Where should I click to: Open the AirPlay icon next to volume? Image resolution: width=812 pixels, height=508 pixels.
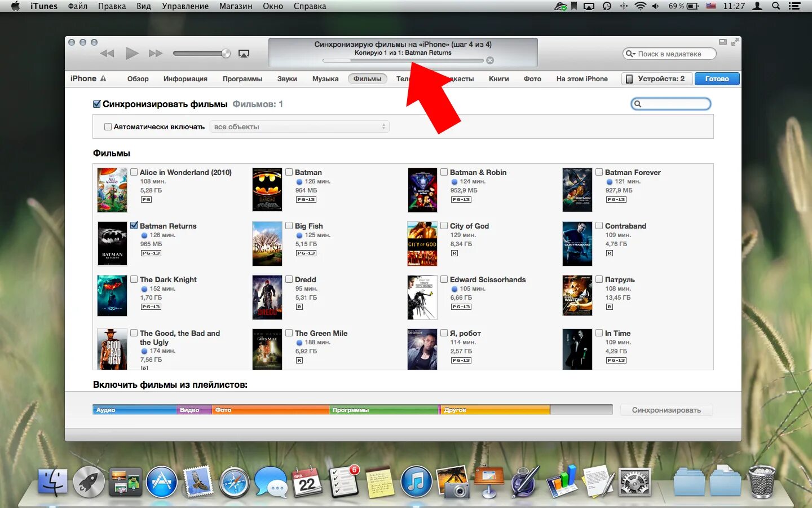244,54
